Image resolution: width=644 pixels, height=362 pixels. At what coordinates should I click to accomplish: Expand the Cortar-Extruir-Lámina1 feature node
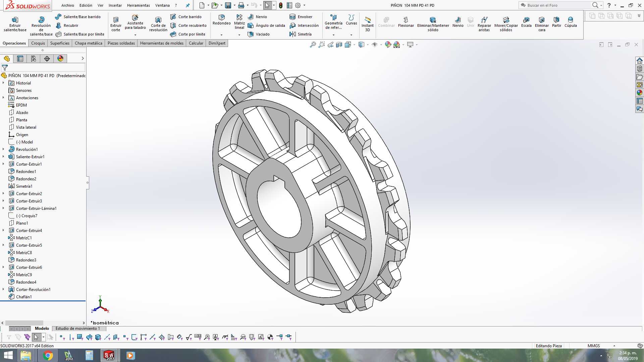click(3, 208)
